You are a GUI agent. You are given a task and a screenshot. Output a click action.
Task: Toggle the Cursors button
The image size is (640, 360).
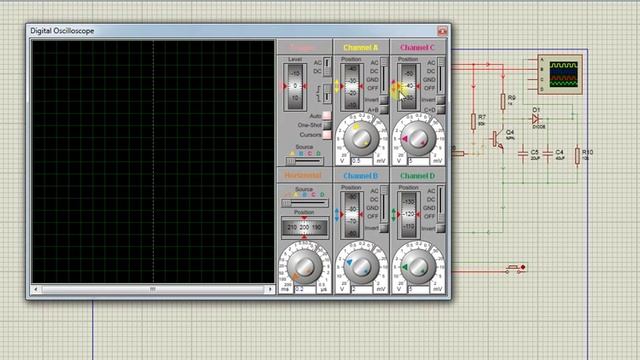pos(327,135)
